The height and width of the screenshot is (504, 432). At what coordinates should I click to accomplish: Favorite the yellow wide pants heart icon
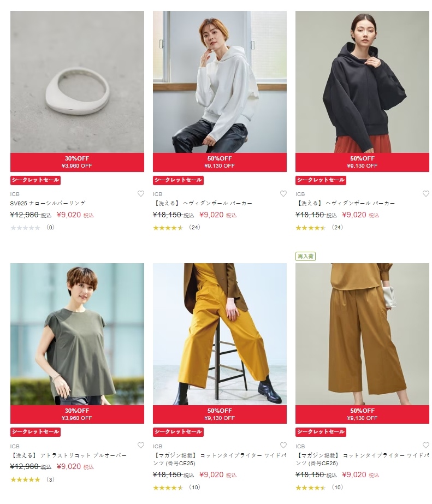[x=283, y=445]
